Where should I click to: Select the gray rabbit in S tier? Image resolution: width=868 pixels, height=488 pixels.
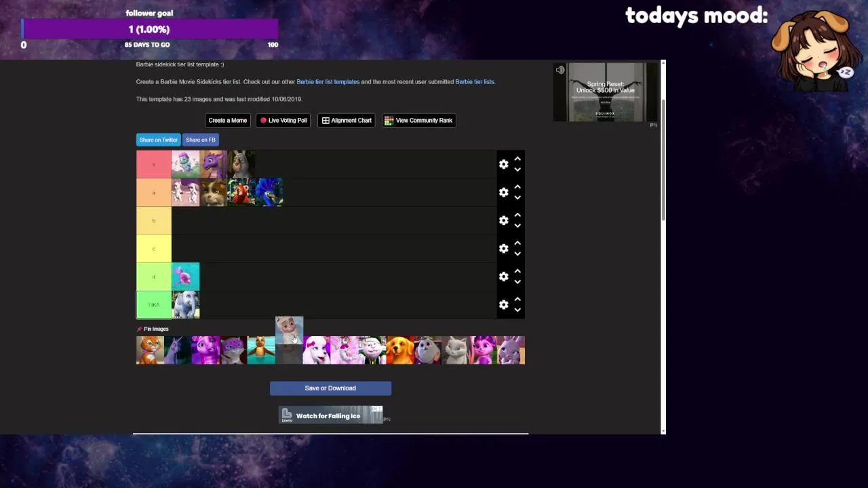[241, 164]
